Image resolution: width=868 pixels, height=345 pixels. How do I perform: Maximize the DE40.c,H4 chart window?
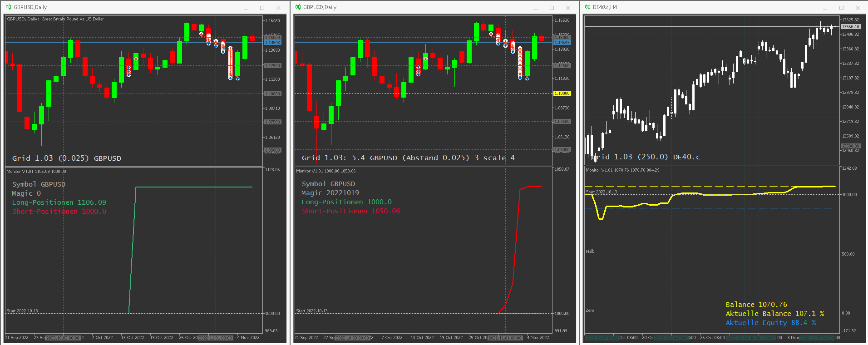click(841, 8)
